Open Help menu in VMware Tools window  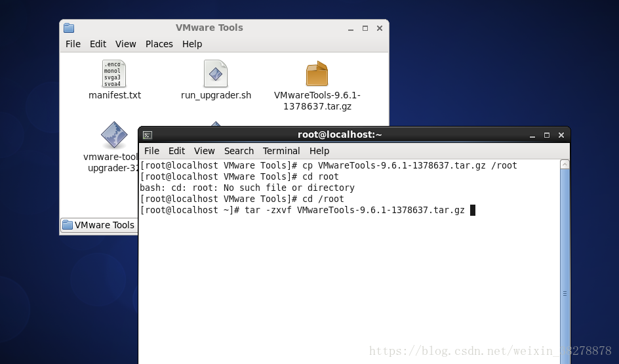point(192,44)
